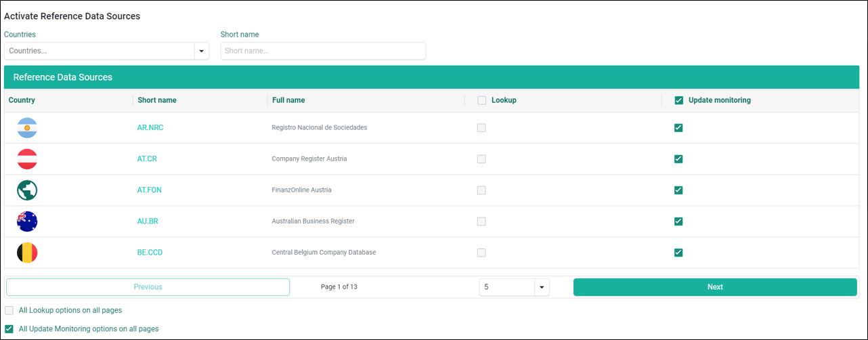Sort by the Short name column header
The image size is (868, 340).
(x=157, y=100)
